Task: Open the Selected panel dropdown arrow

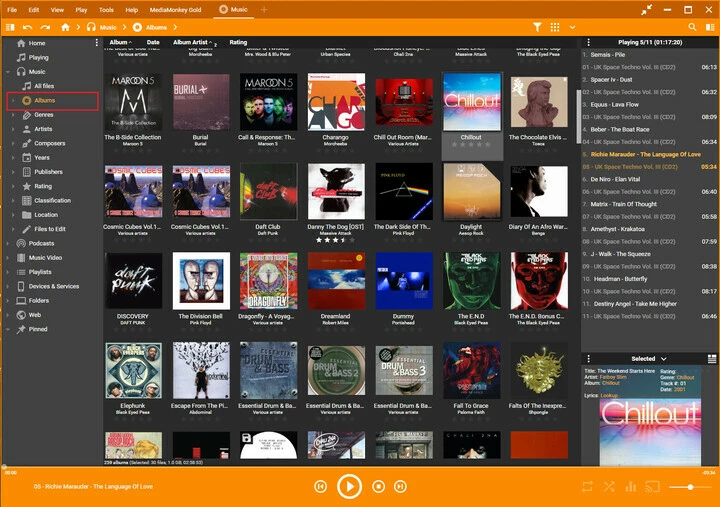Action: (663, 359)
